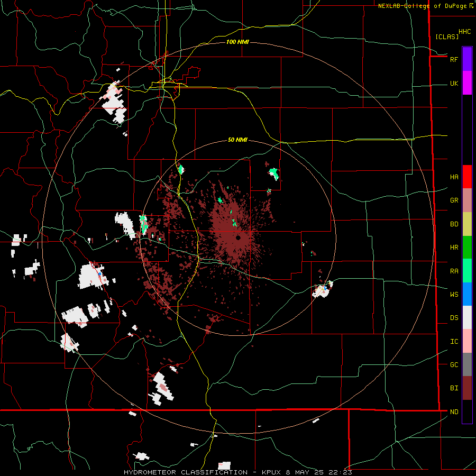This screenshot has height=476, width=476.
Task: Click the ND legend label
Action: [454, 412]
